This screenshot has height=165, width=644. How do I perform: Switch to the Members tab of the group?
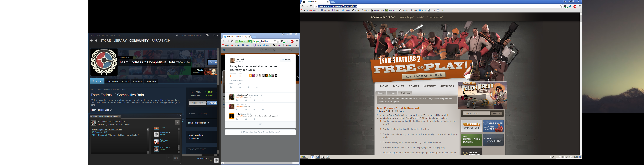137,81
